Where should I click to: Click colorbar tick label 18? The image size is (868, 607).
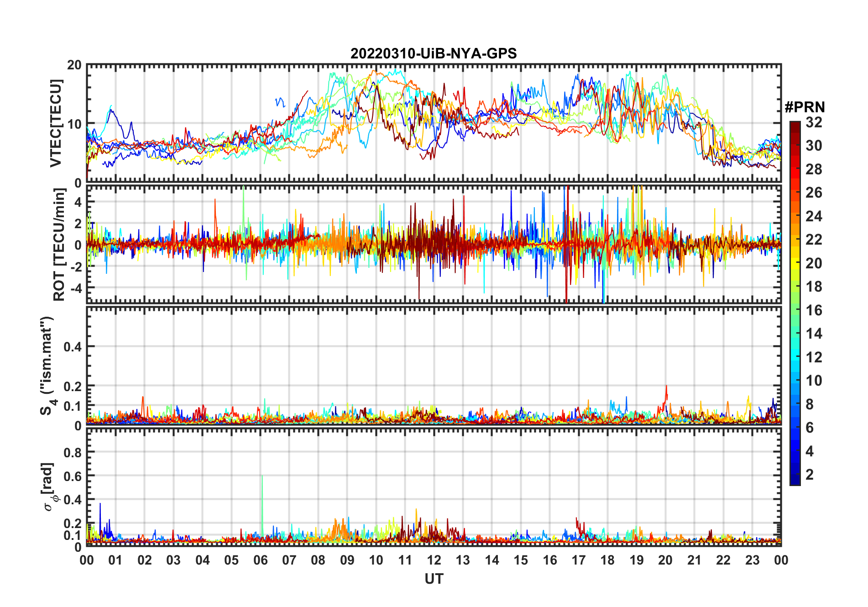(814, 287)
